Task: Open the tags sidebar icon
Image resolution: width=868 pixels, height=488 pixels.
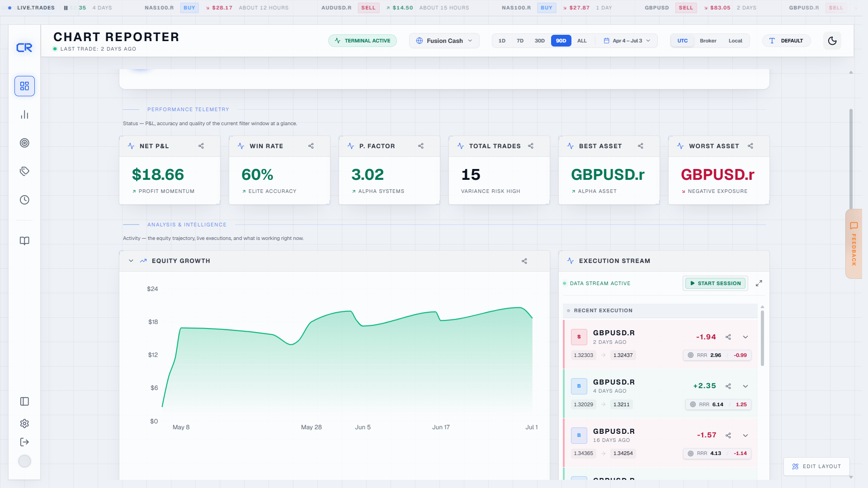Action: click(x=24, y=171)
